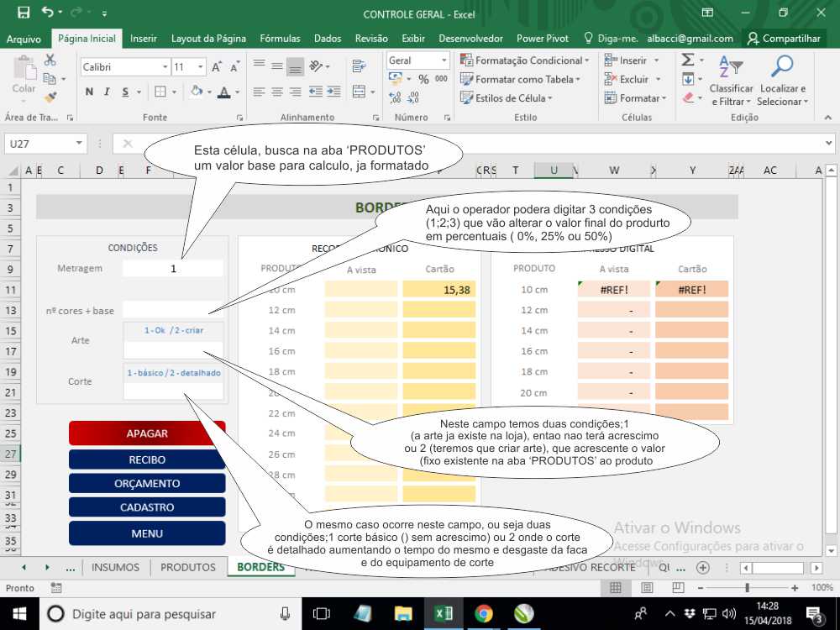This screenshot has height=630, width=840.
Task: Open the Arquivo menu
Action: pos(24,39)
